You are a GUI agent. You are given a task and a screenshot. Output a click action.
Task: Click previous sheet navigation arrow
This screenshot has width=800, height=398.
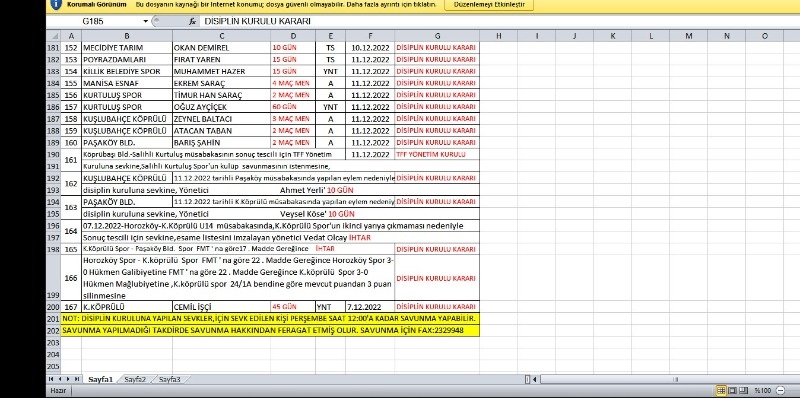[x=60, y=379]
